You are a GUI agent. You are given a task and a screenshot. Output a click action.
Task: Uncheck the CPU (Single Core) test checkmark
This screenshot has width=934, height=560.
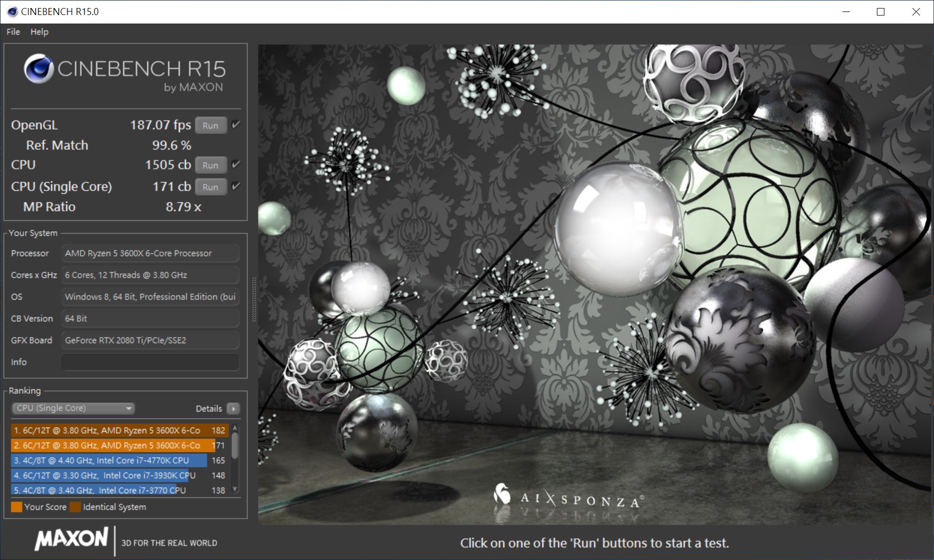(235, 186)
